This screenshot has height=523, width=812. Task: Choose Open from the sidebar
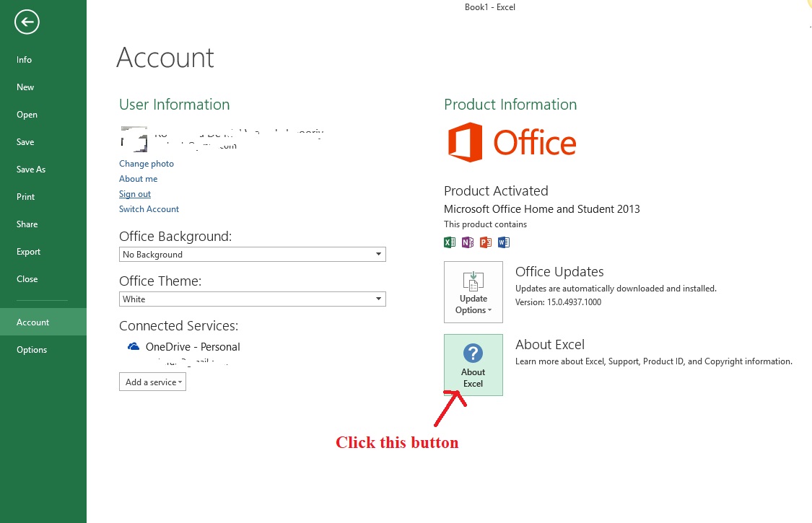27,115
